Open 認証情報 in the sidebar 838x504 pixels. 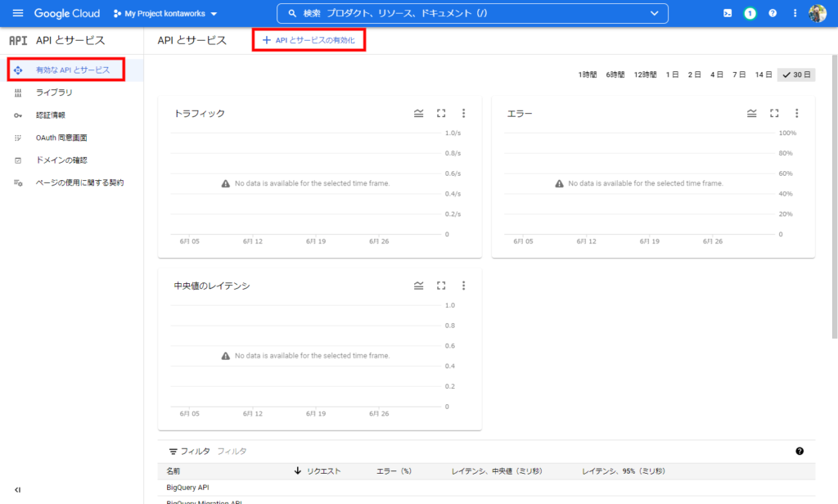pyautogui.click(x=72, y=115)
